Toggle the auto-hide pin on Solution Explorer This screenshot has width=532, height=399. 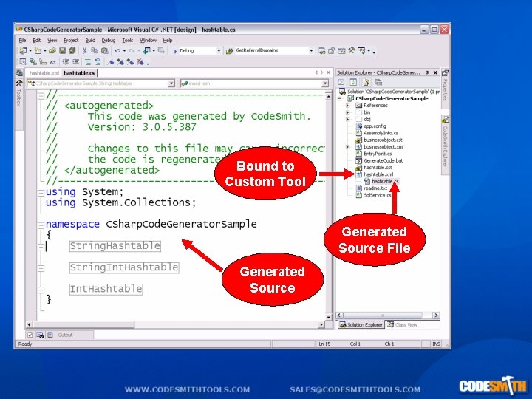[427, 72]
